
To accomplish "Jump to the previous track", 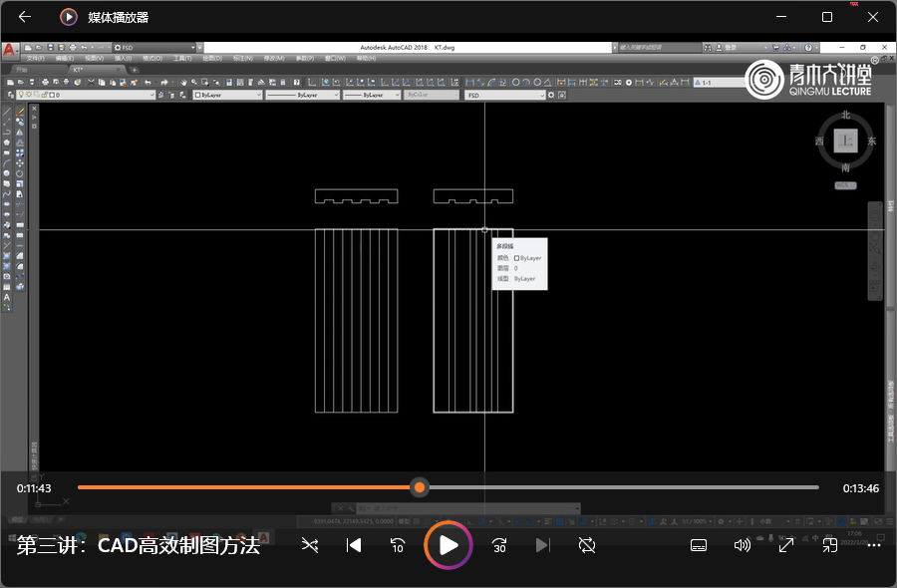I will 353,545.
